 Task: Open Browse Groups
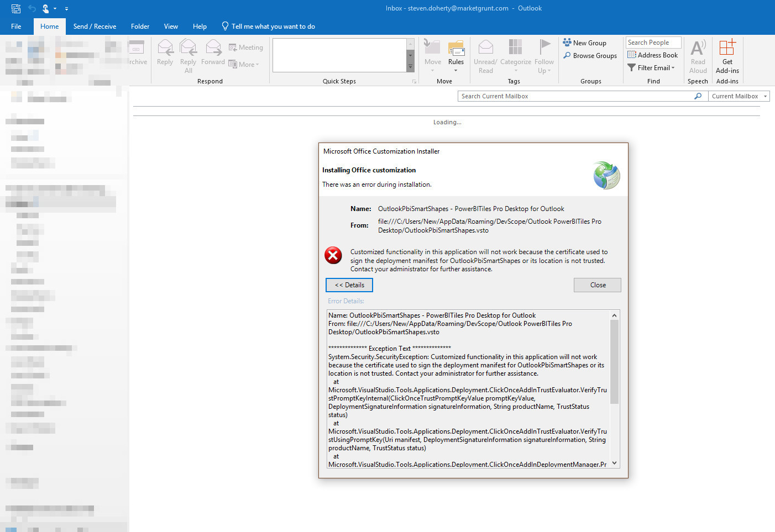590,56
